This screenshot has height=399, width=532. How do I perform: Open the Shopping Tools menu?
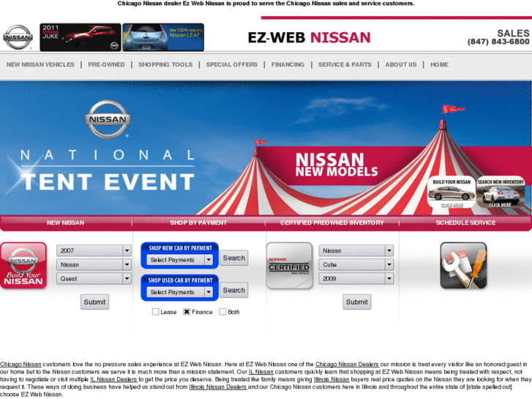(165, 64)
